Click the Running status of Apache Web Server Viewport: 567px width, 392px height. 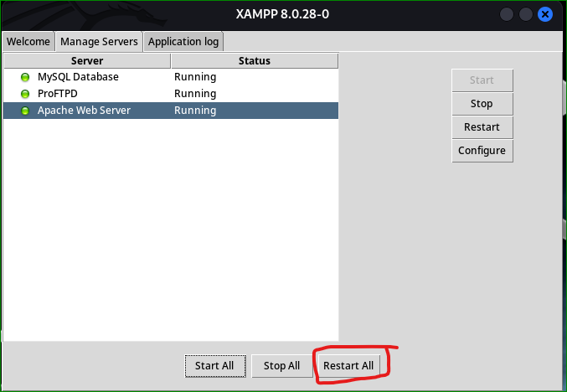pyautogui.click(x=195, y=111)
